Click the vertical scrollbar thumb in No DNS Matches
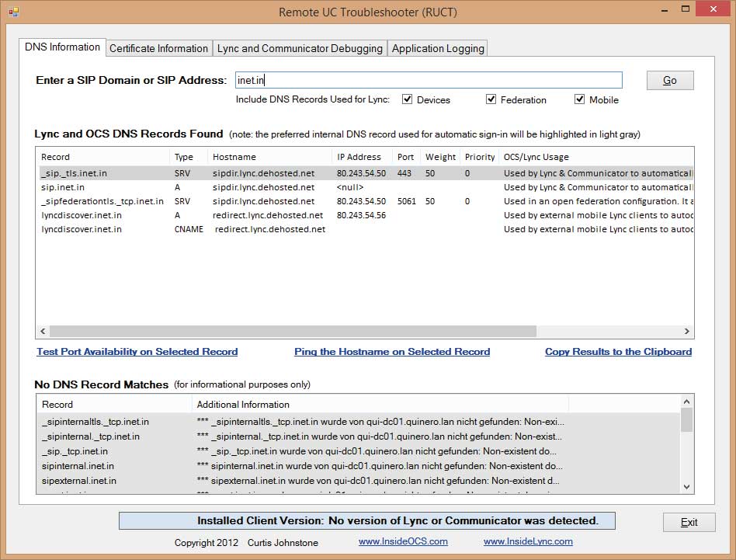This screenshot has width=736, height=560. [687, 419]
